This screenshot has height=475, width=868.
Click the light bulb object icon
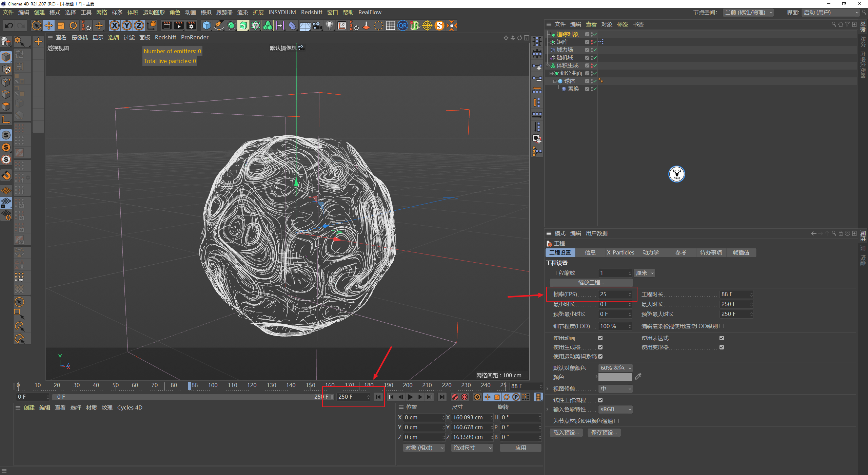click(x=329, y=25)
